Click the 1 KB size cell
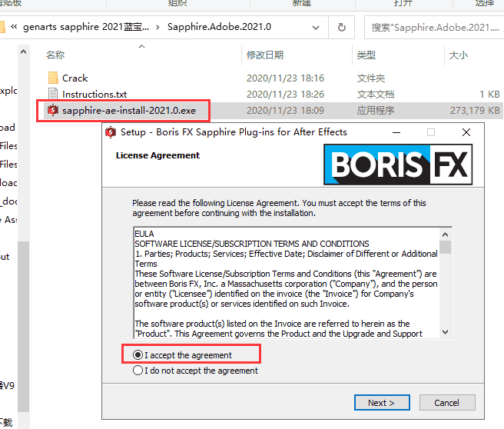The image size is (504, 429). [489, 95]
